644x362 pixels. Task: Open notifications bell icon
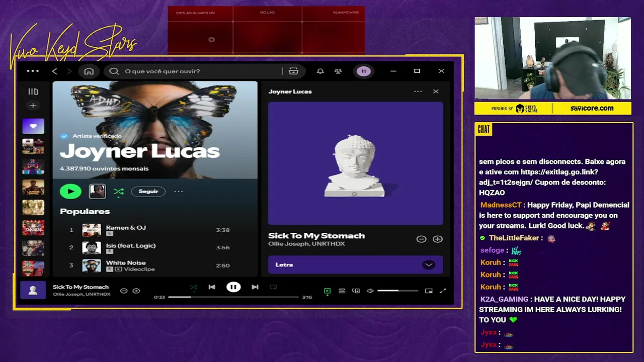point(320,71)
